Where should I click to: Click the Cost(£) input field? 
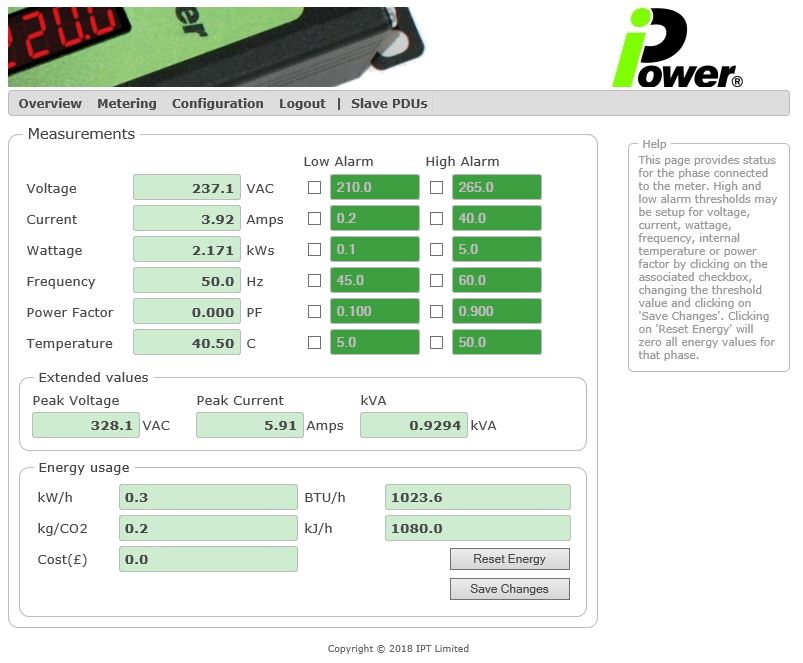click(x=208, y=559)
